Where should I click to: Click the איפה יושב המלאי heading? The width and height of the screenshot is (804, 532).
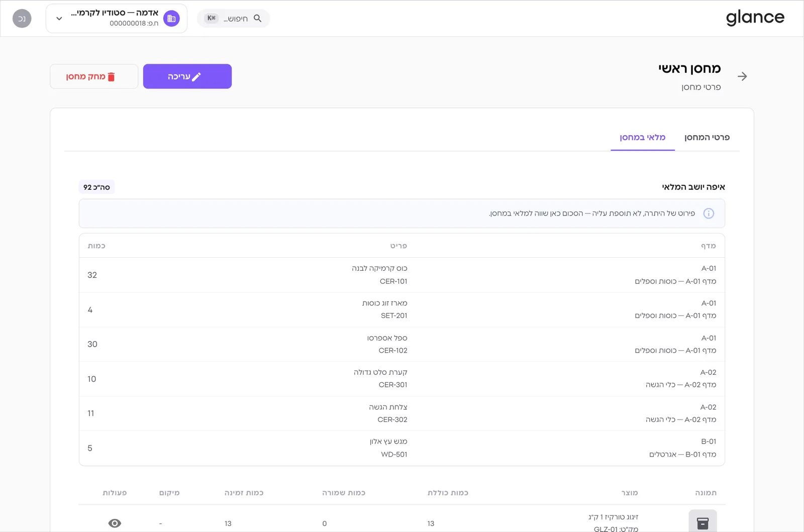(693, 187)
